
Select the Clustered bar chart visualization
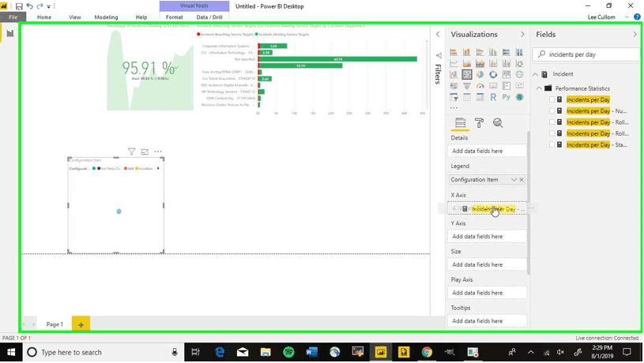480,52
